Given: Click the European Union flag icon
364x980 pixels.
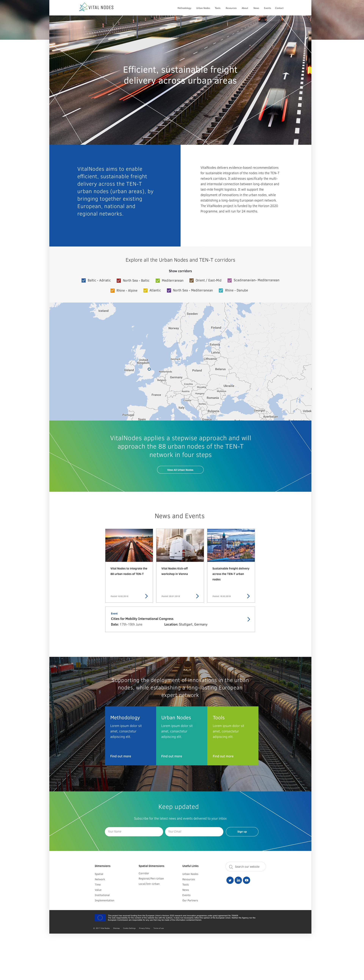Looking at the screenshot, I should [100, 918].
